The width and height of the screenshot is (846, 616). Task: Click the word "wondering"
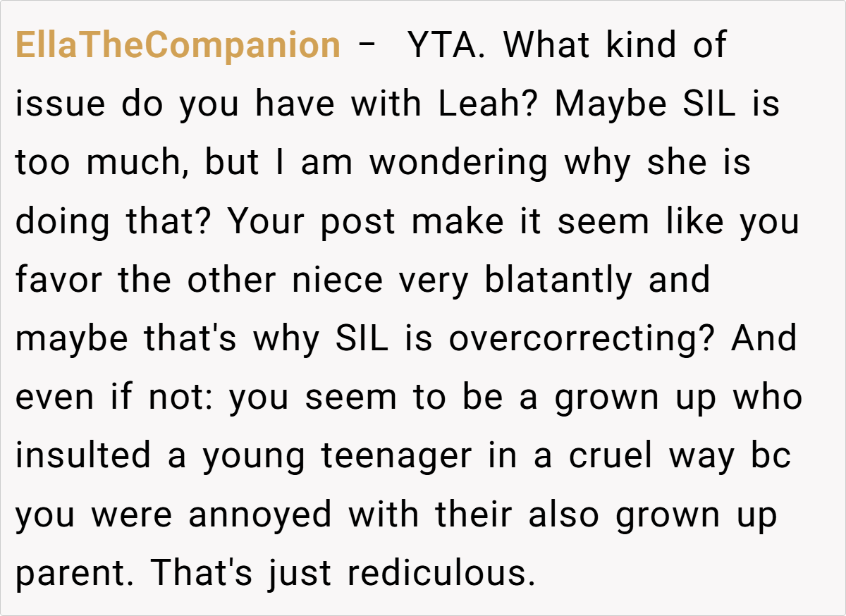[458, 163]
